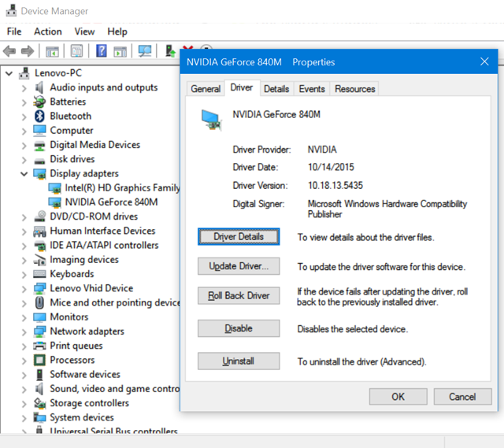Screen dimensions: 504x448
Task: Click the Human Interface Devices icon
Action: click(39, 231)
